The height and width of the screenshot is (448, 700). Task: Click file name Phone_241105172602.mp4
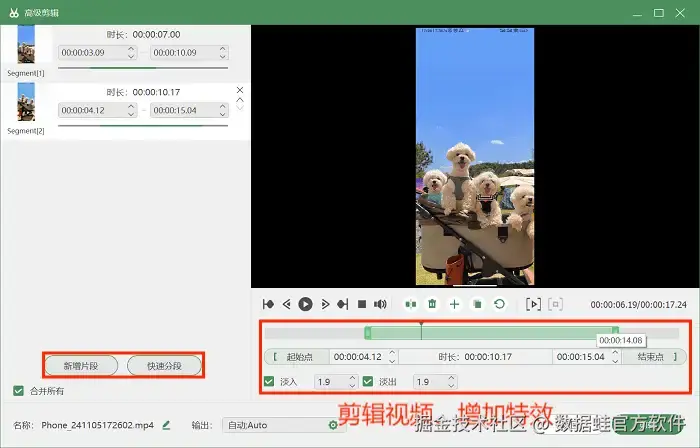[x=97, y=425]
